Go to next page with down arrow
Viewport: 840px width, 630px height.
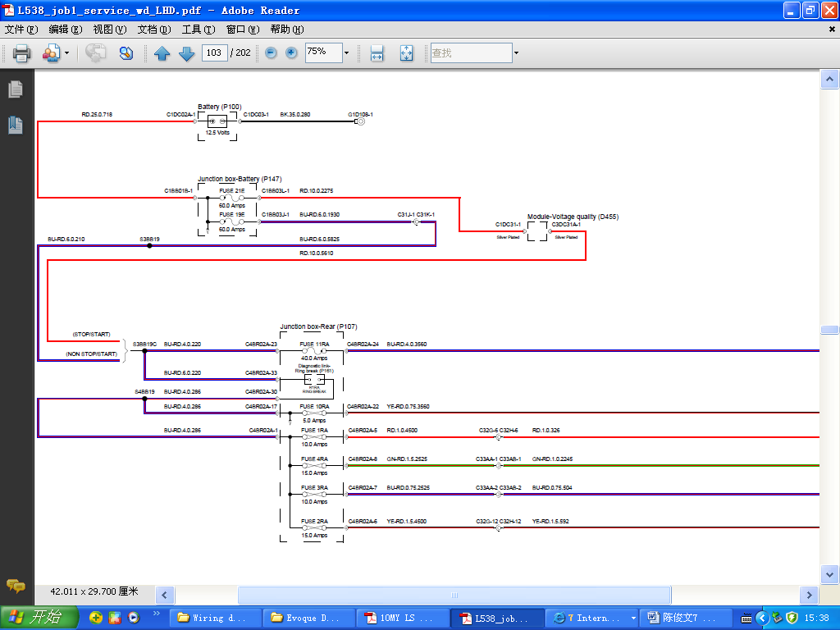[186, 53]
